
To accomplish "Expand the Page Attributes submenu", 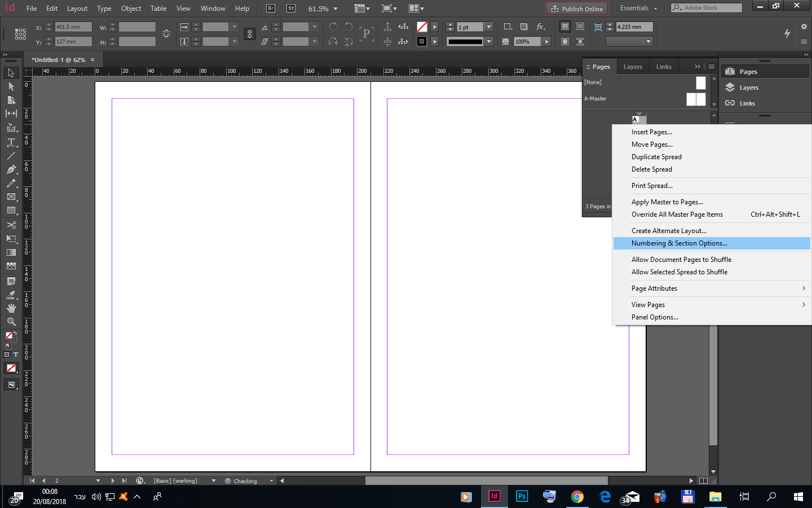I will pyautogui.click(x=654, y=288).
